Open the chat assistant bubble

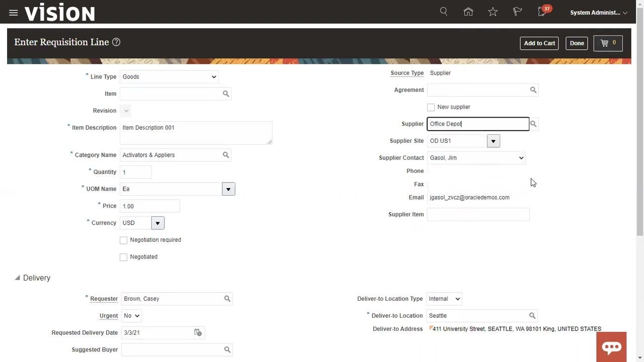tap(611, 347)
